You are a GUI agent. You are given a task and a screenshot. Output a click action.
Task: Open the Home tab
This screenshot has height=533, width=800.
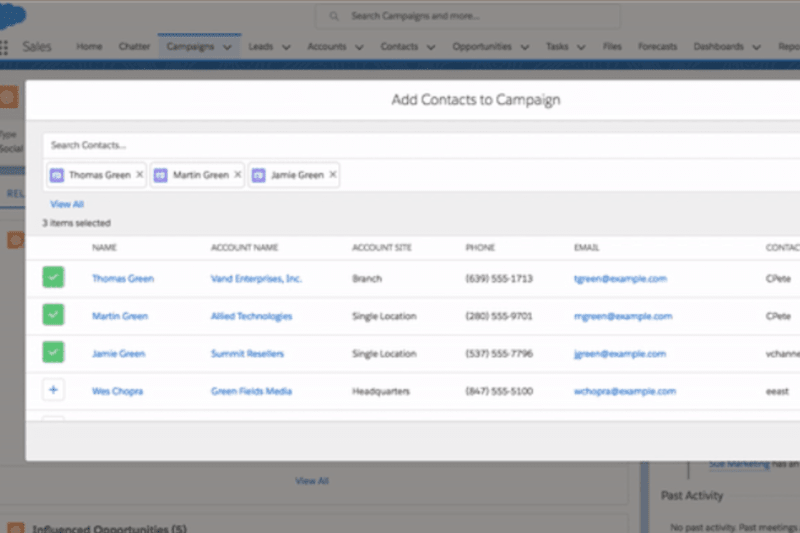tap(89, 46)
